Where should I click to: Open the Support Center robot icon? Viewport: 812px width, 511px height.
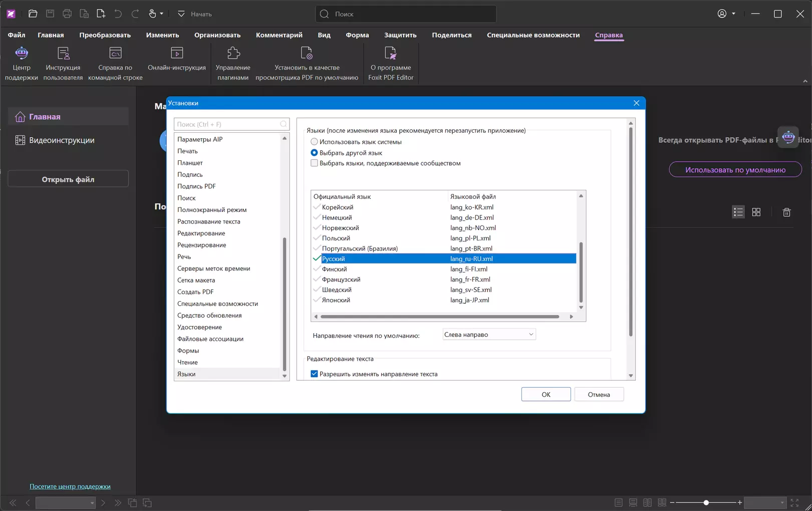coord(21,53)
